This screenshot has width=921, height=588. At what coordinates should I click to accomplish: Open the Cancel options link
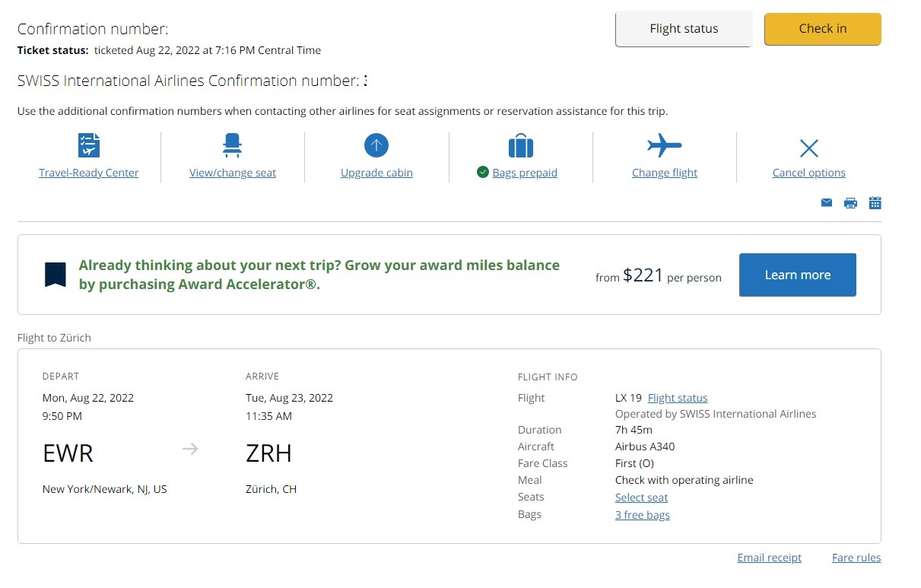click(809, 173)
